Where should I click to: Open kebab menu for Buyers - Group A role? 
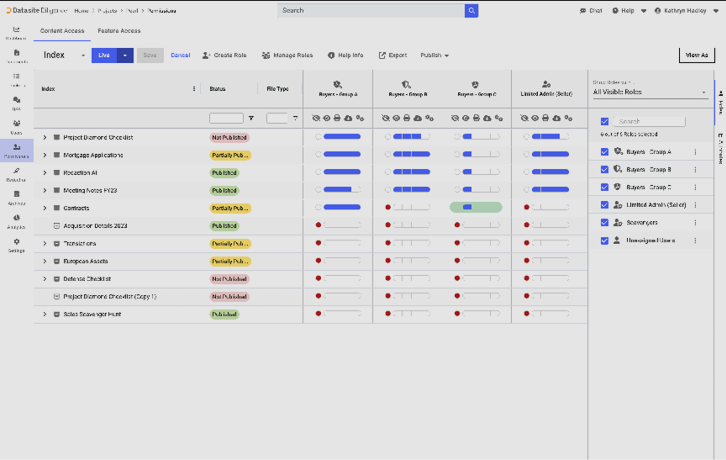[695, 152]
